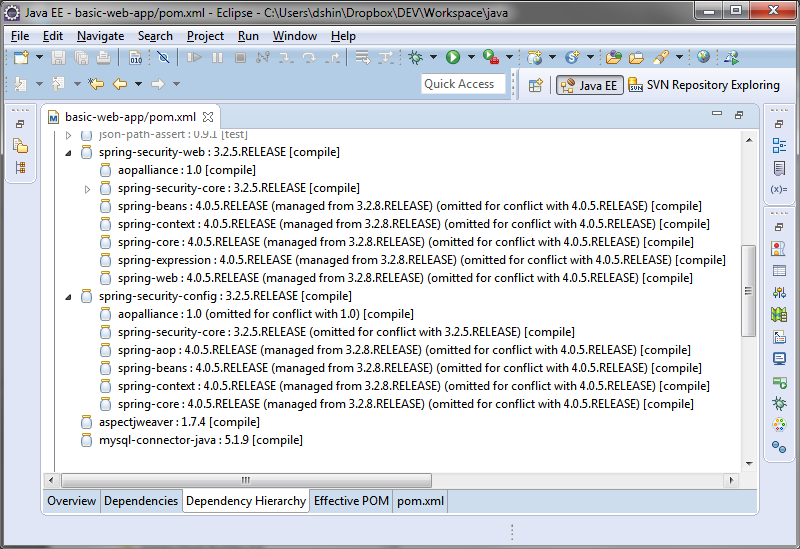
Task: Click the vertical scrollbar thumb in editor
Action: pos(747,290)
